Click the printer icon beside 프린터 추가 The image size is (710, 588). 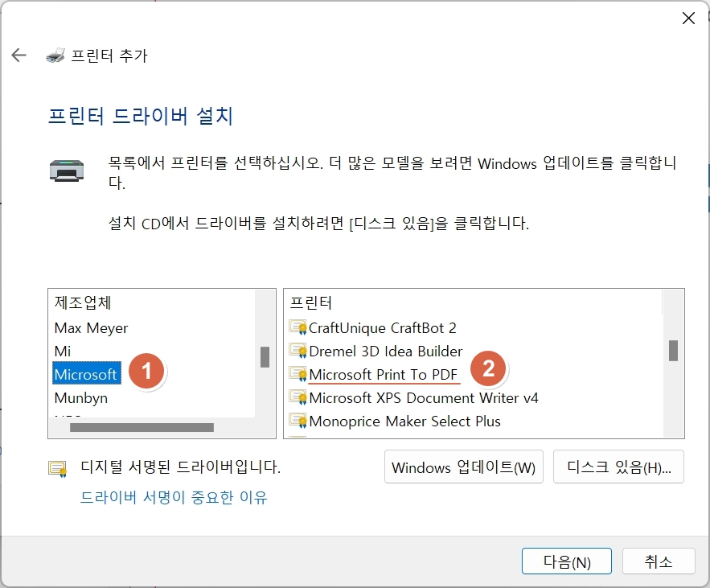[x=55, y=56]
